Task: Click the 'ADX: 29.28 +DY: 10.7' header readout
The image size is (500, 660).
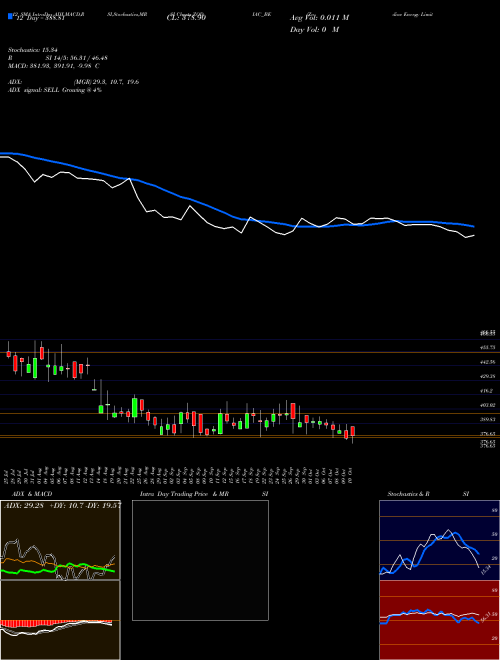Action: [x=62, y=506]
